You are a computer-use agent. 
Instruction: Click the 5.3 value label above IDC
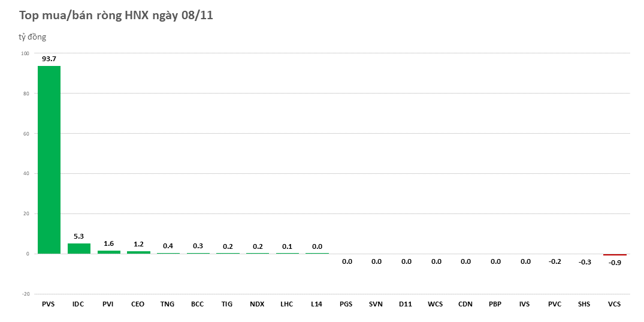78,236
